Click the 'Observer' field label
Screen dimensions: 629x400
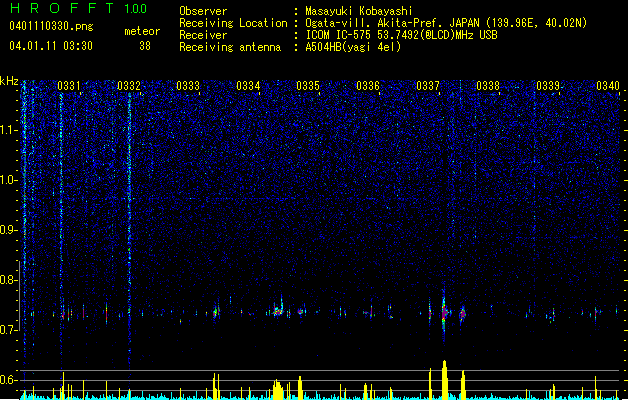(203, 11)
